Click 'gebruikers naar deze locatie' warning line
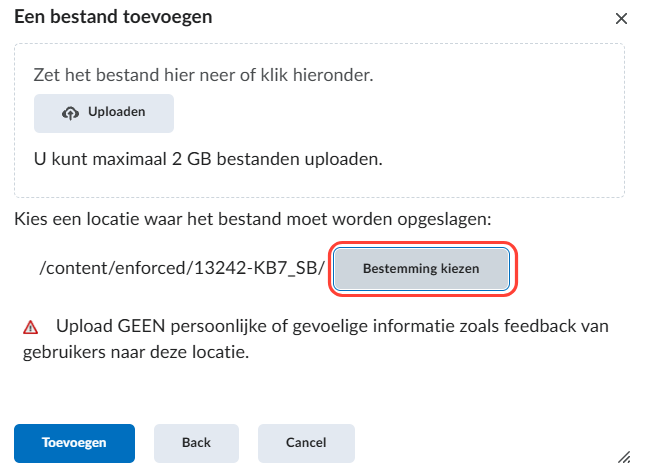This screenshot has height=476, width=647. (x=136, y=353)
